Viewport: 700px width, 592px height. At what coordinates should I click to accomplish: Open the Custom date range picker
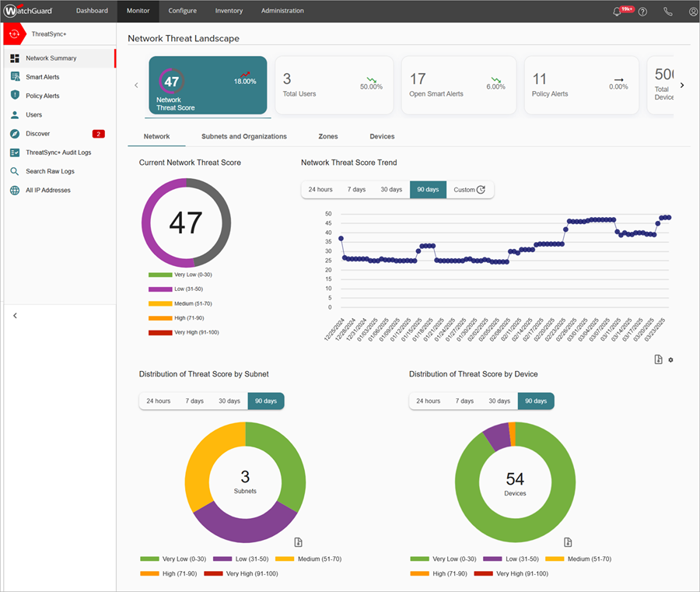click(x=469, y=189)
